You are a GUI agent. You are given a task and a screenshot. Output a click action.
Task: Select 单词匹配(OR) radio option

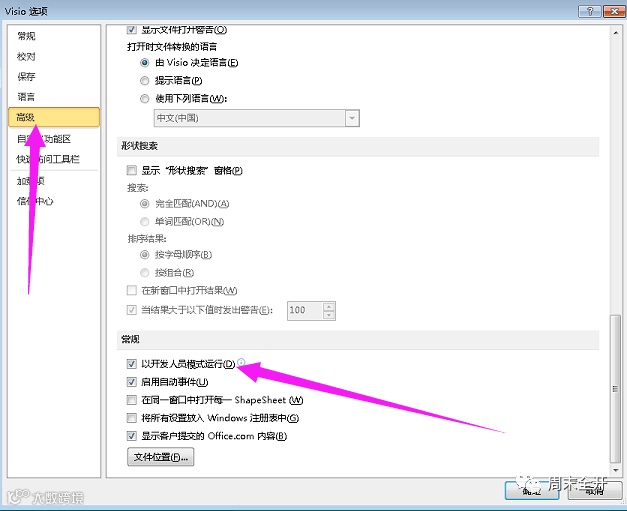click(x=144, y=221)
